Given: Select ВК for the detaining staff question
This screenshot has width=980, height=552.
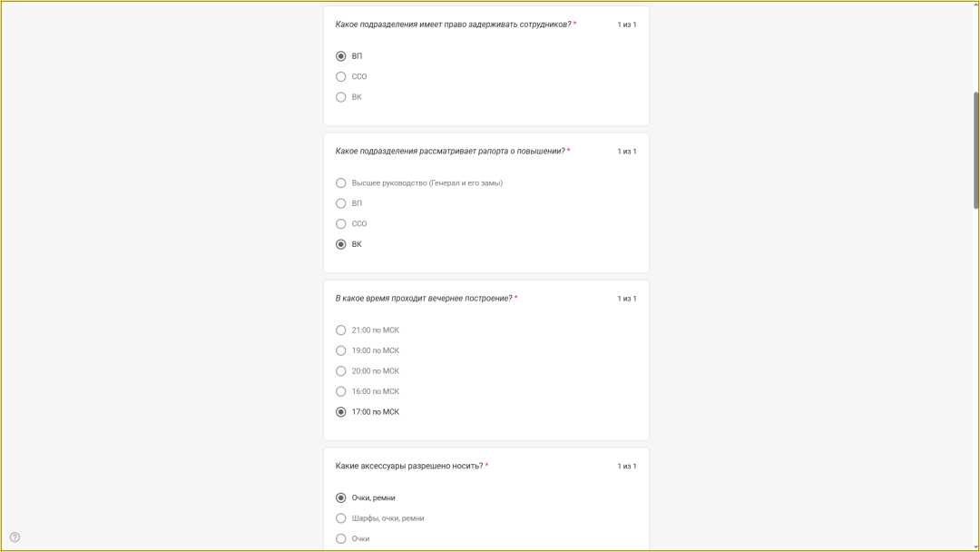Looking at the screenshot, I should pyautogui.click(x=341, y=97).
